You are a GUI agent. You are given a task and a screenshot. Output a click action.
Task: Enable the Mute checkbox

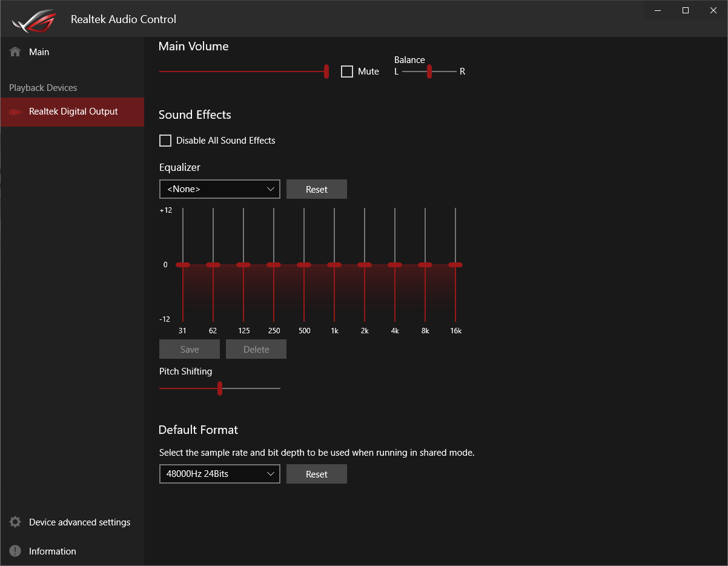click(x=346, y=71)
